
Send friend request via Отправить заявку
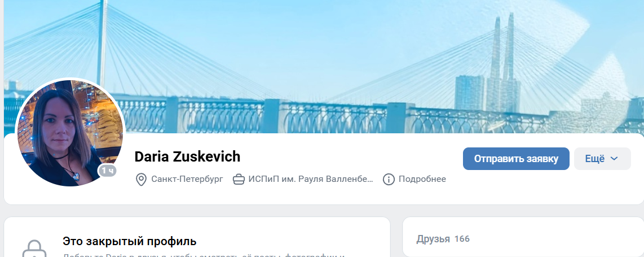516,159
